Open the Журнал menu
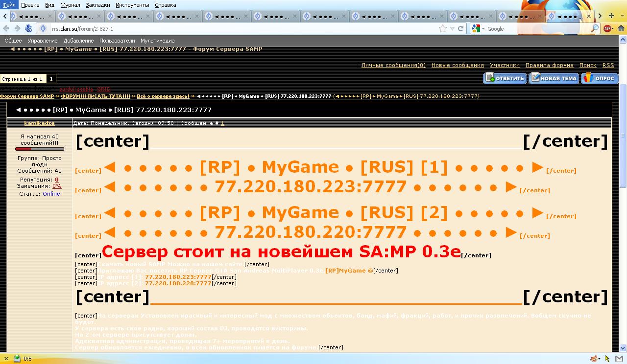Viewport: 627px width, 364px height. 70,5
